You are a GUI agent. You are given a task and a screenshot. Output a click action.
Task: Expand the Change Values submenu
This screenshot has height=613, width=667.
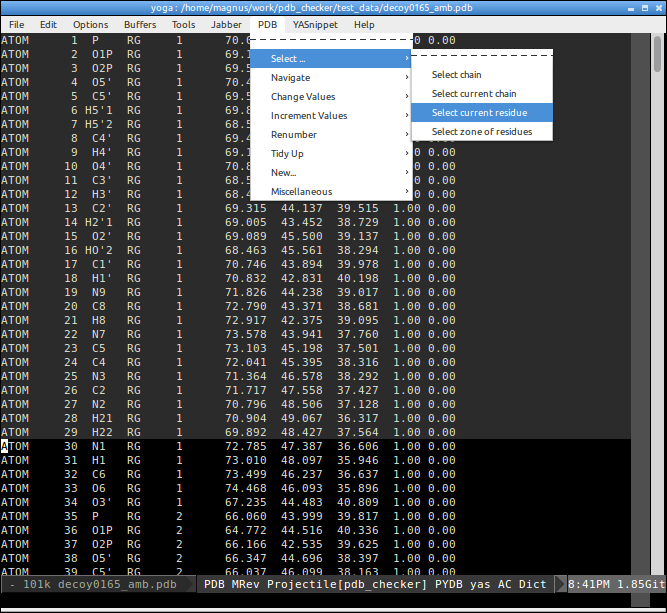[x=331, y=97]
